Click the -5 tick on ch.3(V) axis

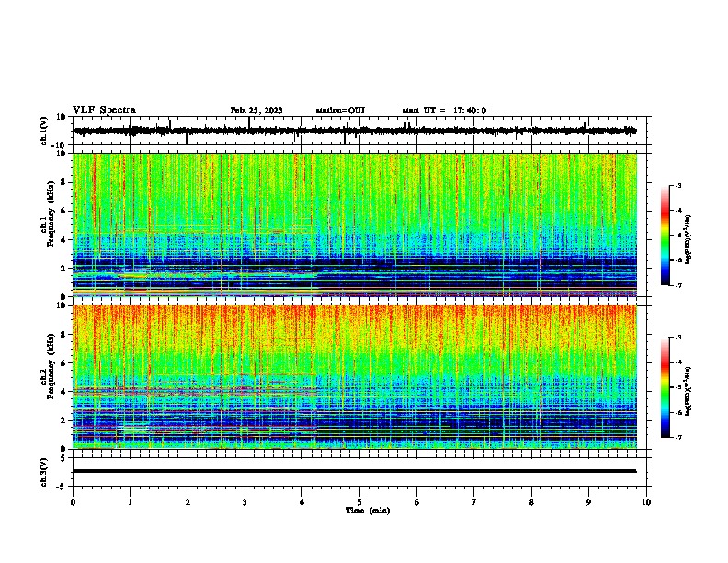[63, 487]
